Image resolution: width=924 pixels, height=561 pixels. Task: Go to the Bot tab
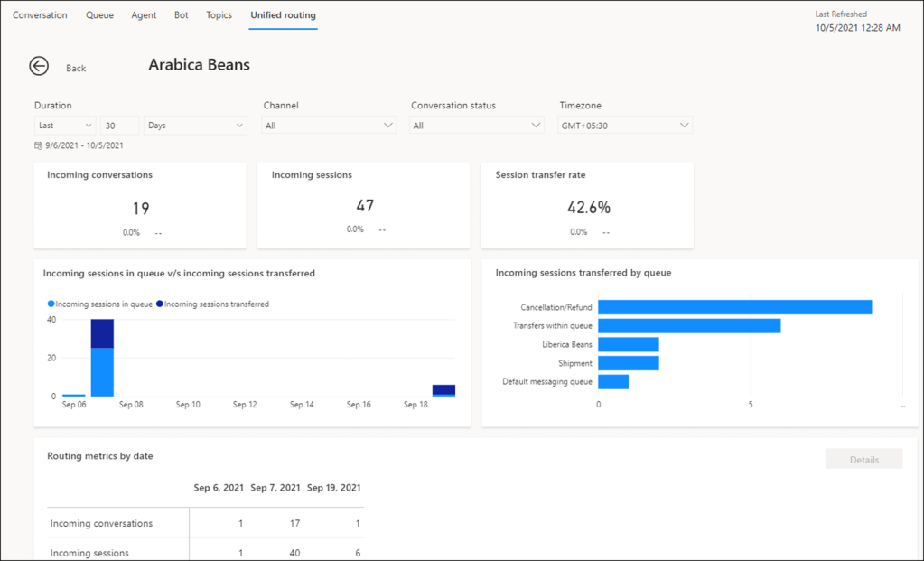coord(181,15)
